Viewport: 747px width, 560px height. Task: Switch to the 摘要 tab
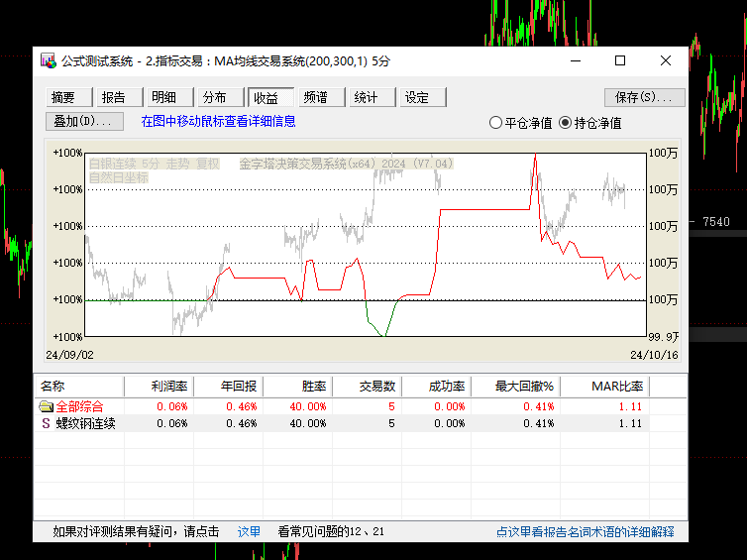point(69,97)
